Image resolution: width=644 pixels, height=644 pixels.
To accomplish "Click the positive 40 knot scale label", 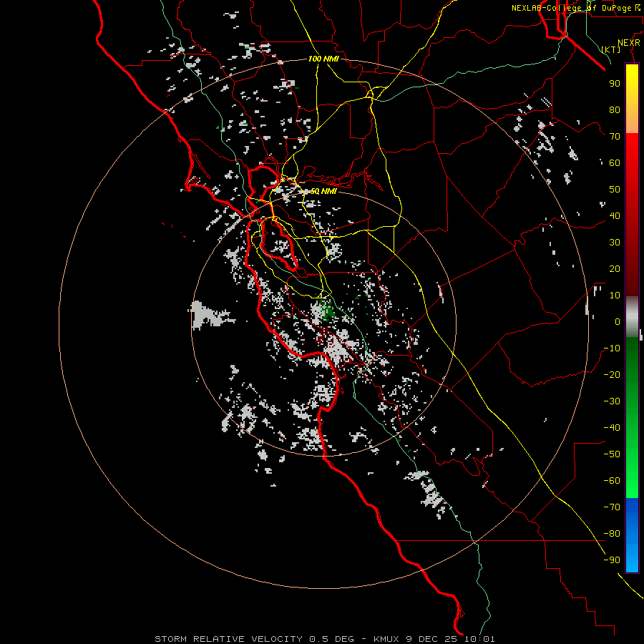I will 615,215.
